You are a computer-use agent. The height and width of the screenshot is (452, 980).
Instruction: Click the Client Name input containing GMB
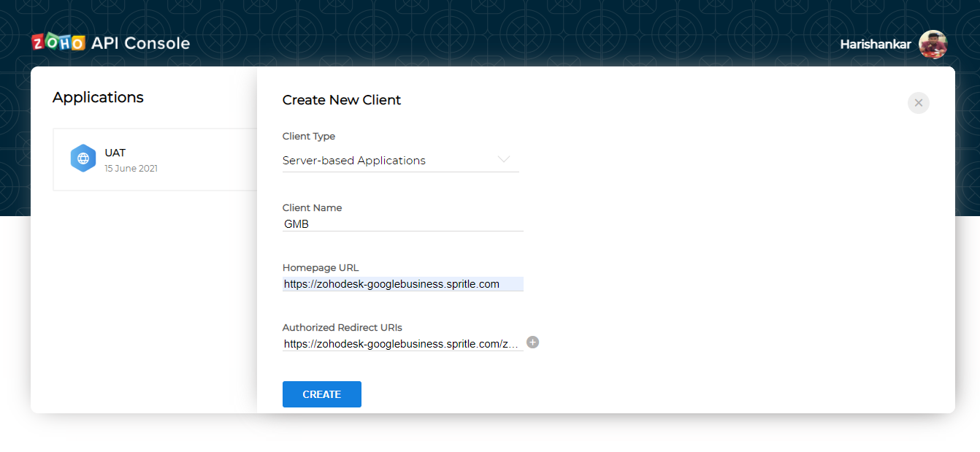tap(403, 224)
